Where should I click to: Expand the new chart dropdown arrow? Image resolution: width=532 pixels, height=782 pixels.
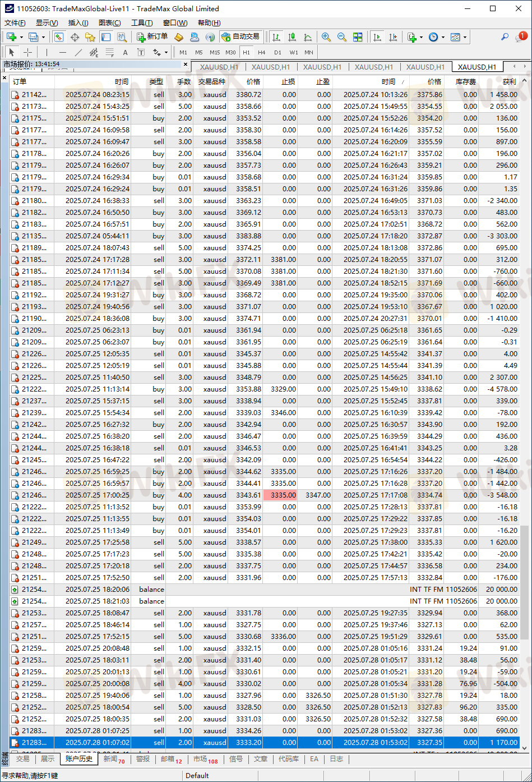tap(21, 38)
